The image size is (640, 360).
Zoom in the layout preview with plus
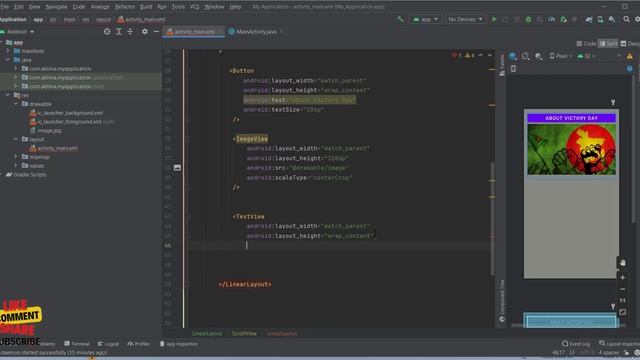622,278
